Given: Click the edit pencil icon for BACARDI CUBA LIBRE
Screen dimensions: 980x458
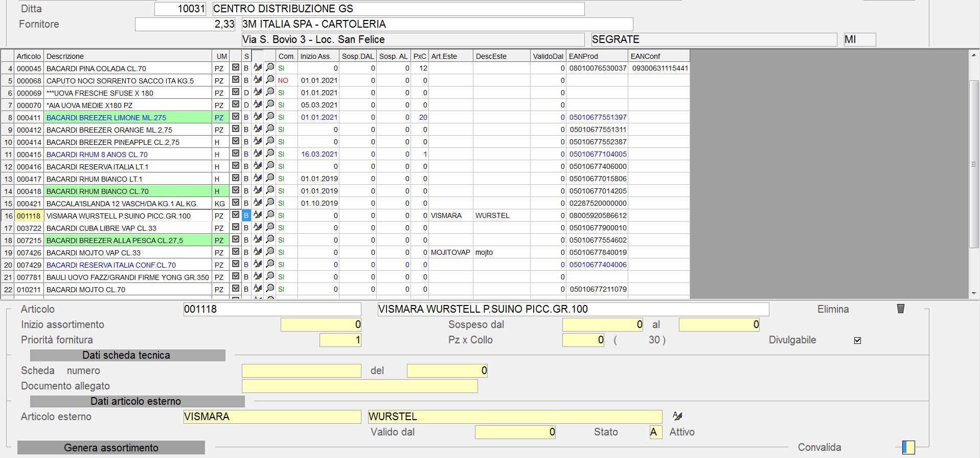Looking at the screenshot, I should coord(258,227).
